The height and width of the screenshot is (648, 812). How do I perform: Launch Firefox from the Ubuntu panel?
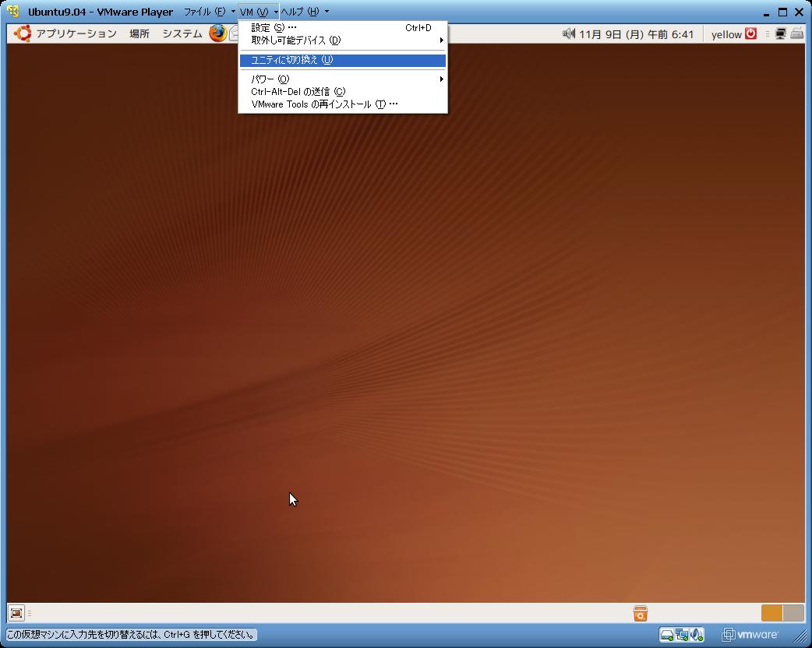coord(218,33)
